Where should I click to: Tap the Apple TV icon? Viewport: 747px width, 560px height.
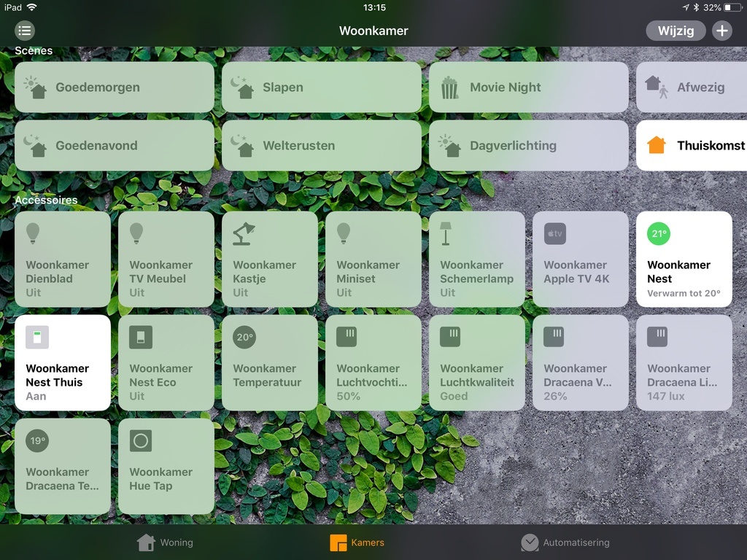coord(555,234)
